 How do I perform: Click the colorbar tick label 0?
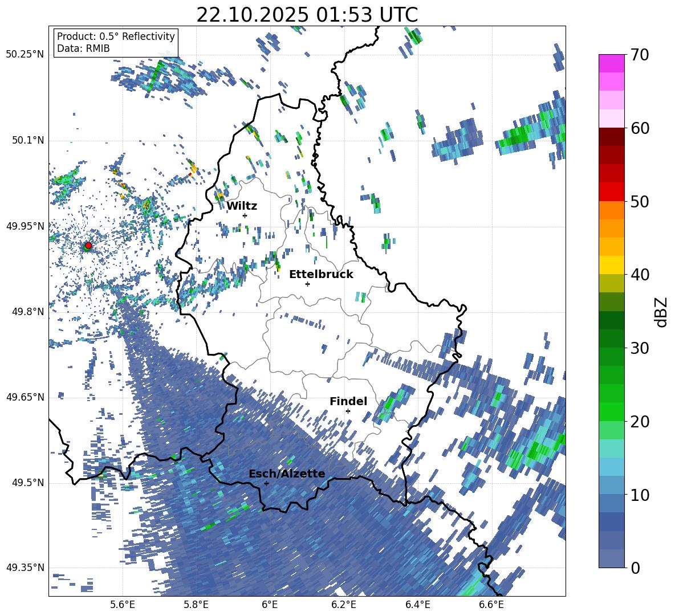tap(635, 568)
